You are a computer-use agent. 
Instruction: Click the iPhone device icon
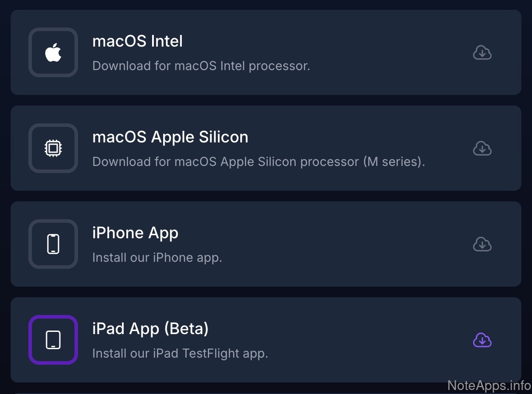[53, 244]
